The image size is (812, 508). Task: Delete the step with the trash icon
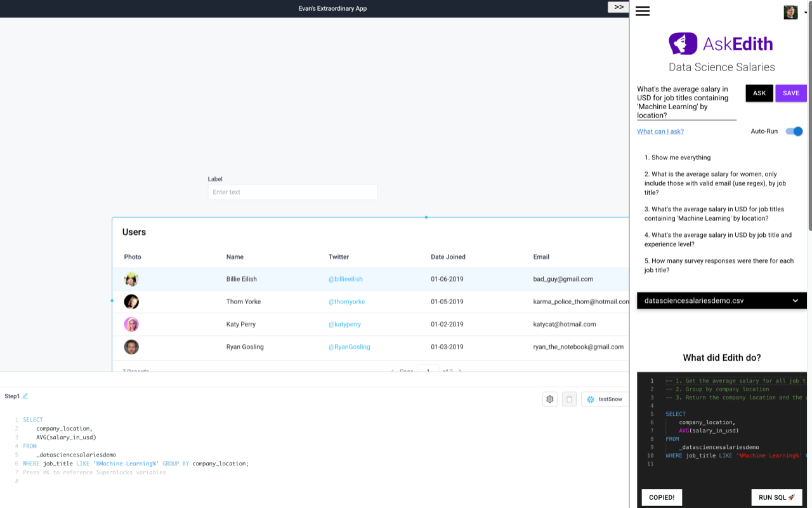pos(569,399)
